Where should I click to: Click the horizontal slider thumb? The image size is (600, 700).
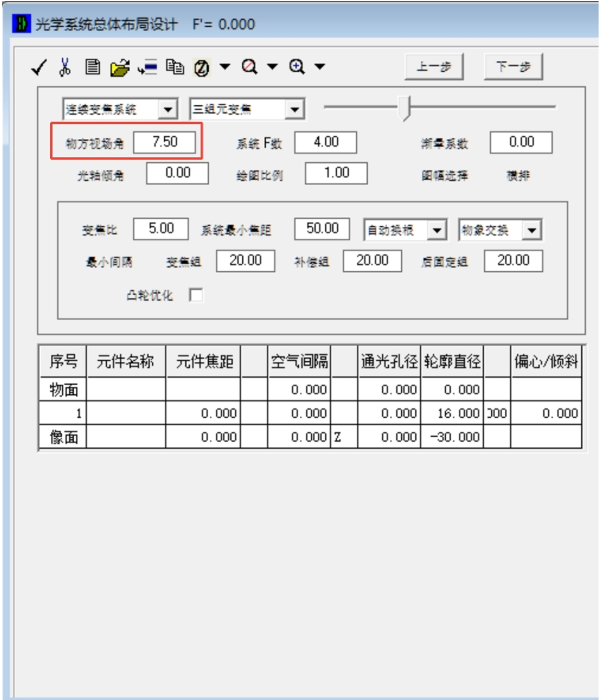[x=405, y=108]
